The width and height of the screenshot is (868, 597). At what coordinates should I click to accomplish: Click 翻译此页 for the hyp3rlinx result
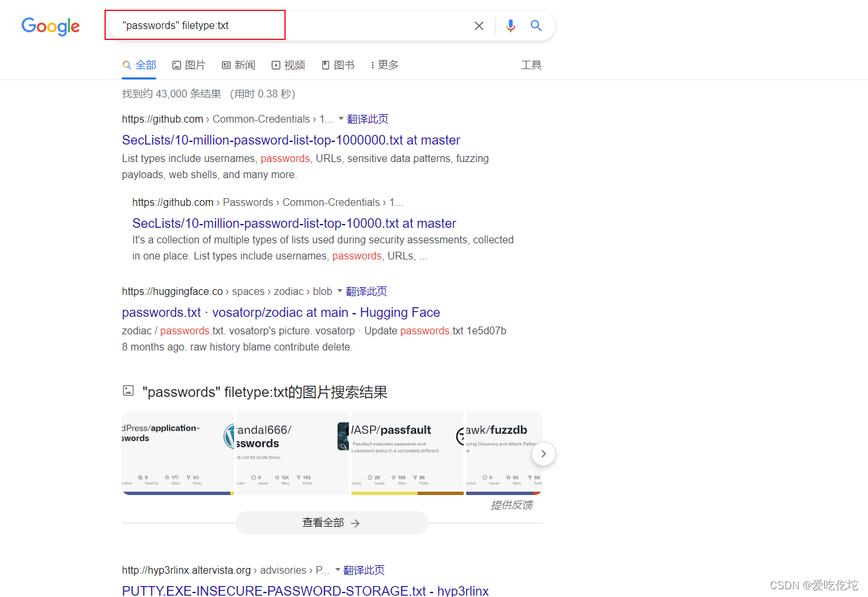[364, 571]
